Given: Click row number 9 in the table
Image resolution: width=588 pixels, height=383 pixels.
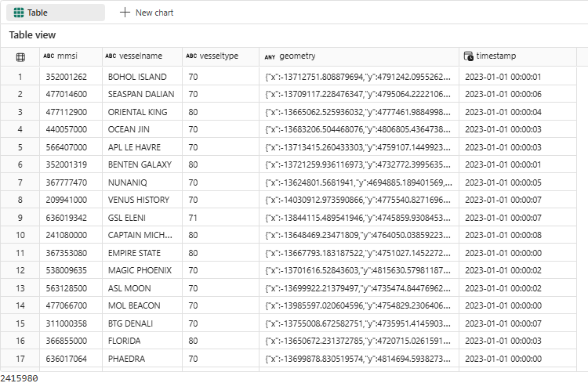Looking at the screenshot, I should (20, 218).
